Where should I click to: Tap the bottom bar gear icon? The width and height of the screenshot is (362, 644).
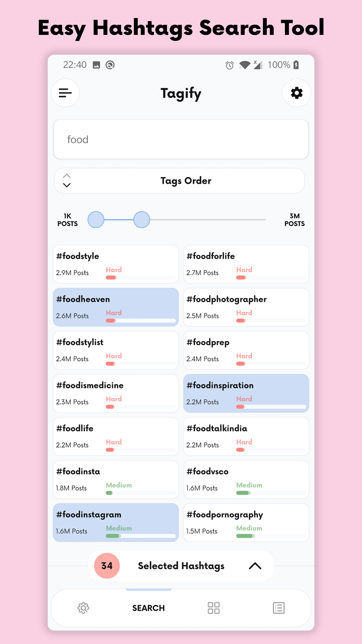coord(83,608)
